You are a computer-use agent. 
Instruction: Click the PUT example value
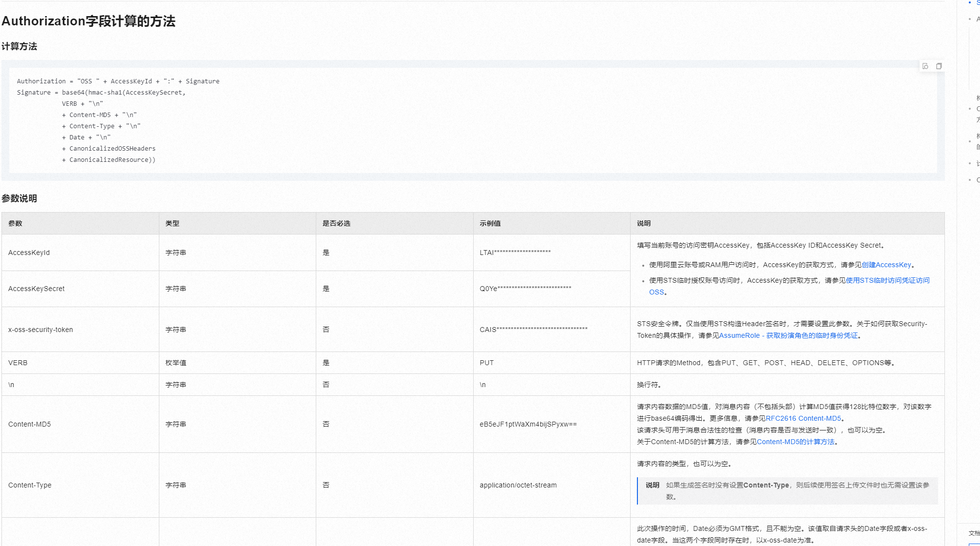[486, 363]
